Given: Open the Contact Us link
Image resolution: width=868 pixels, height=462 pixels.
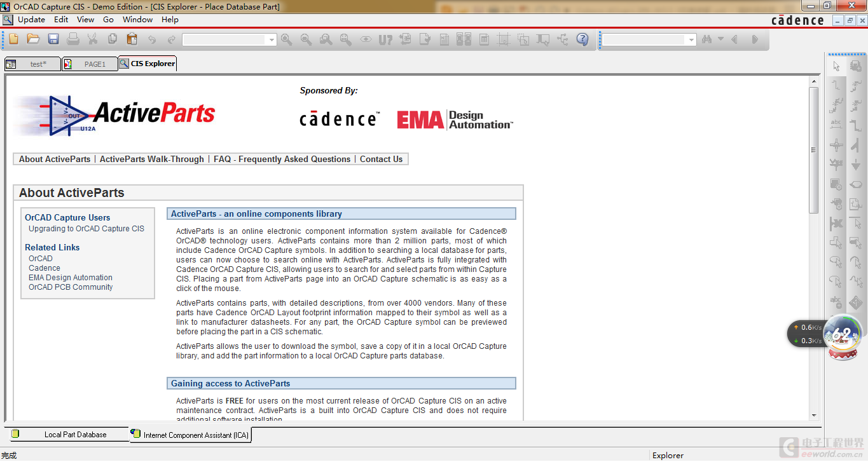Looking at the screenshot, I should [381, 160].
